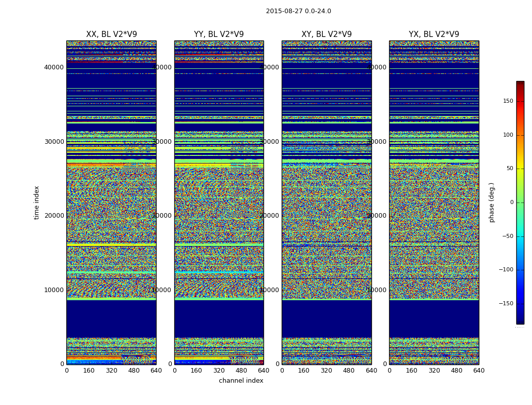Viewport: 532px width, 405px height.
Task: Click the large blue band in YY panel
Action: 219,319
